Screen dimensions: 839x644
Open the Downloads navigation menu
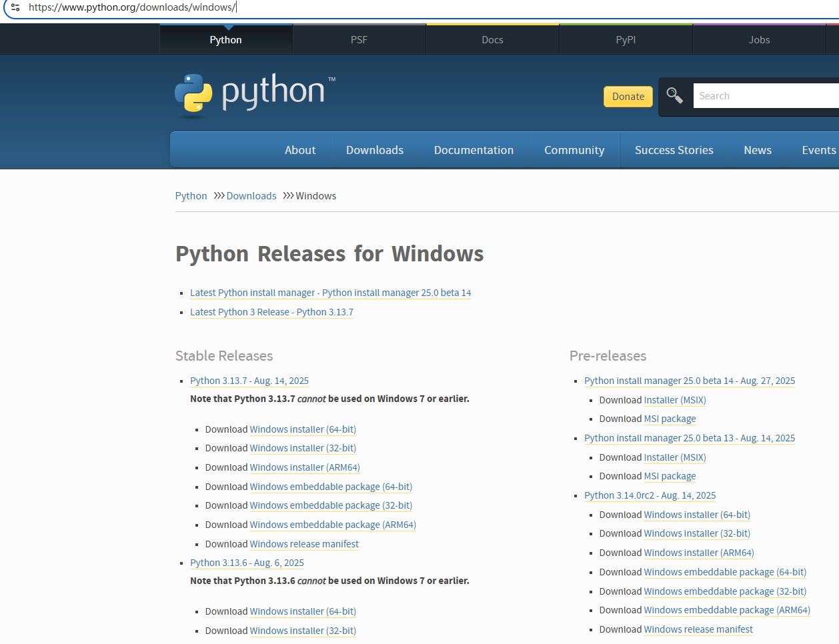pyautogui.click(x=375, y=150)
